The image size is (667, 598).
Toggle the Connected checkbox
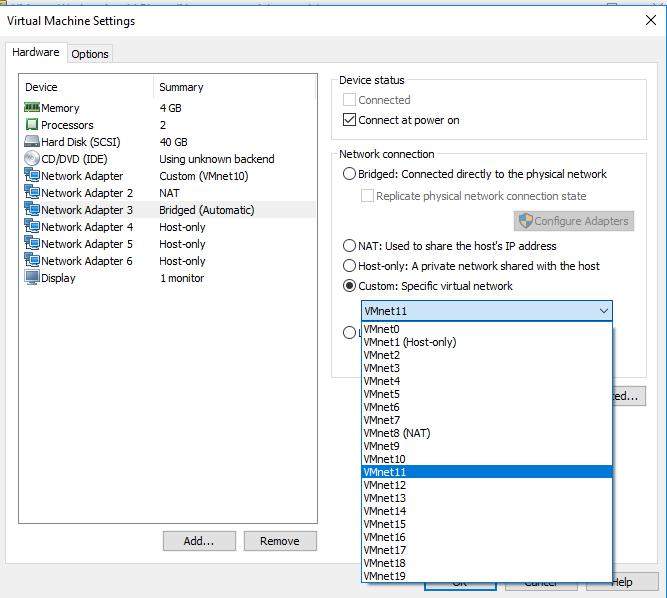click(349, 100)
